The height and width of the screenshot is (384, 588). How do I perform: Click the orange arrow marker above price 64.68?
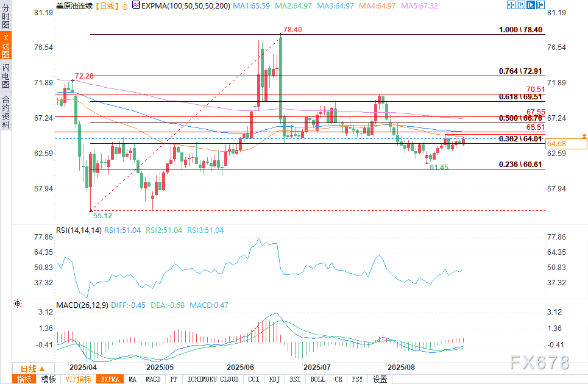coord(584,135)
